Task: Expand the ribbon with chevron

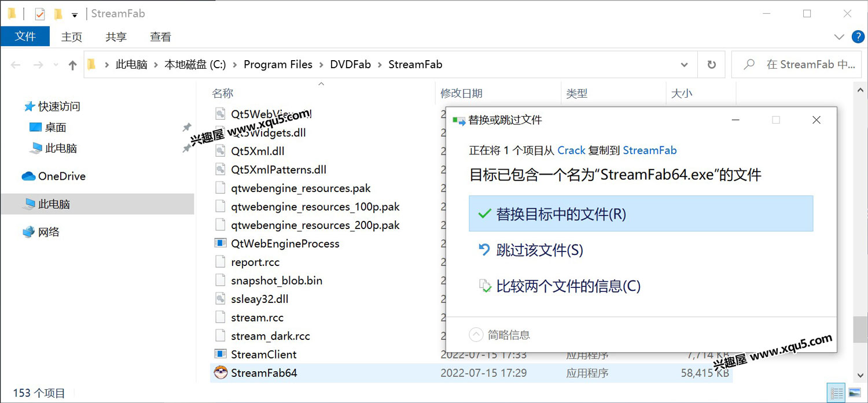Action: click(839, 37)
